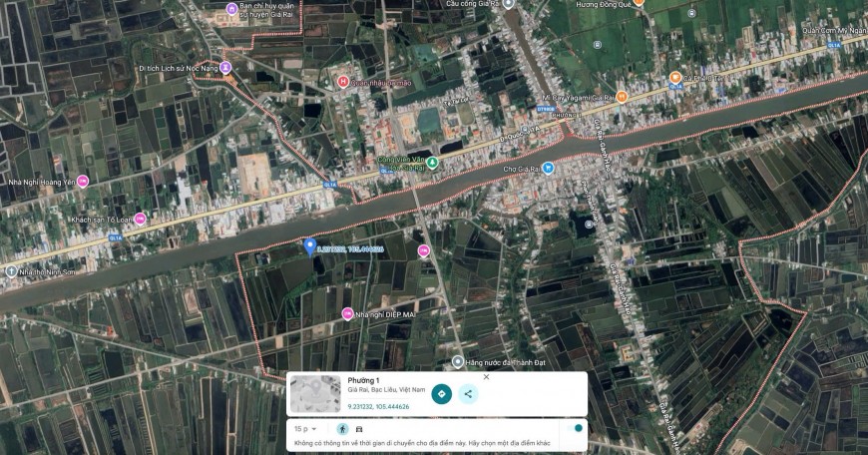Open the 15 p travel time dropdown

(x=305, y=429)
